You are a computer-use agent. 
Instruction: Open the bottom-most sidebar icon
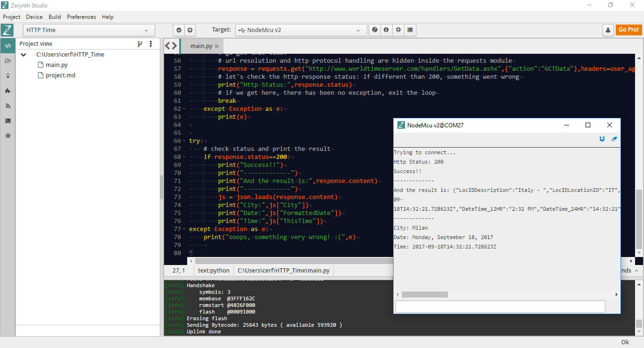8,136
